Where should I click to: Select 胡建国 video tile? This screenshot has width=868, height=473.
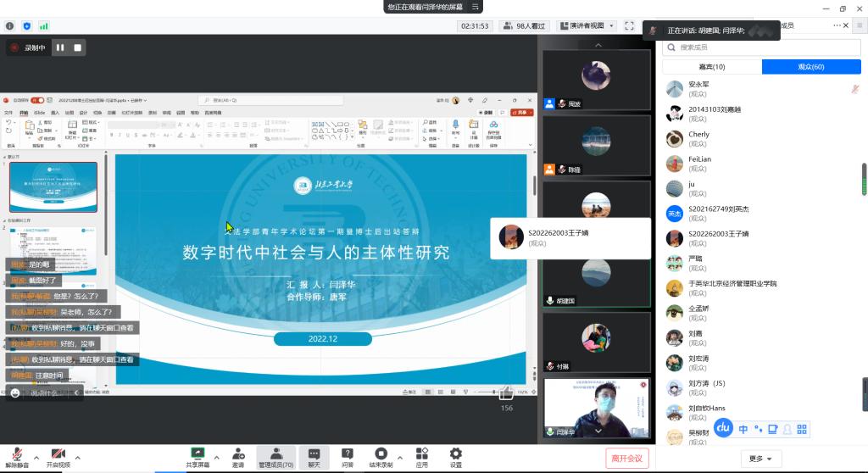point(596,282)
